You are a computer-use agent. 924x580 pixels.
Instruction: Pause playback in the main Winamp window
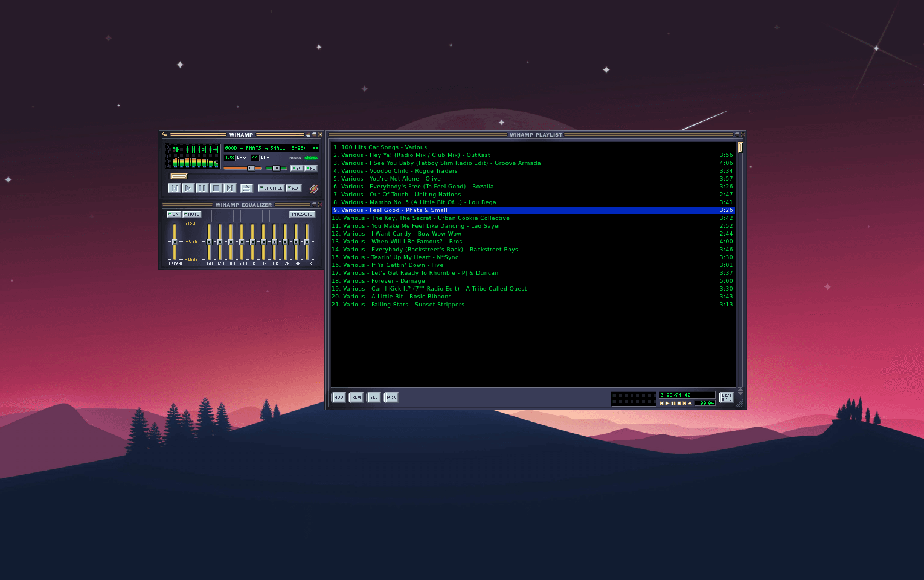click(x=202, y=188)
